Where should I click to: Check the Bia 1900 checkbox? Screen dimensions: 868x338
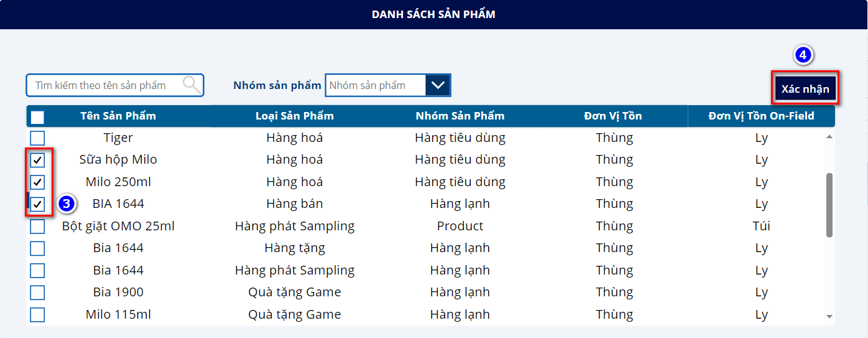pyautogui.click(x=37, y=293)
